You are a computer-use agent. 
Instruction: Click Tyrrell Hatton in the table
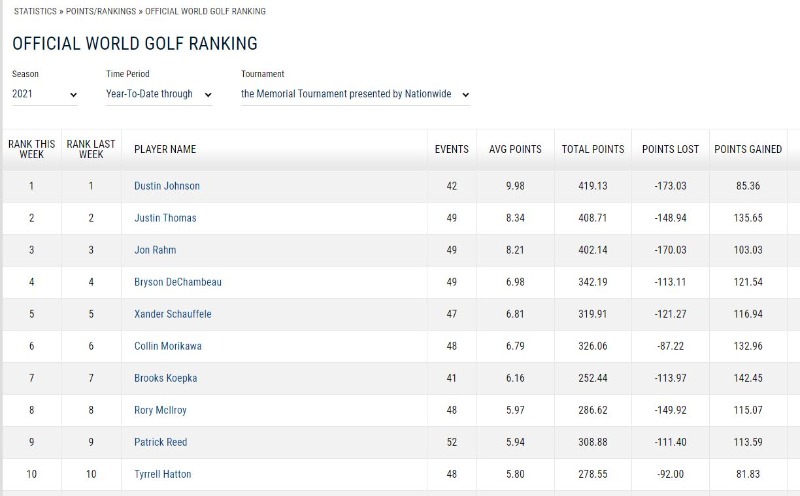tap(163, 475)
